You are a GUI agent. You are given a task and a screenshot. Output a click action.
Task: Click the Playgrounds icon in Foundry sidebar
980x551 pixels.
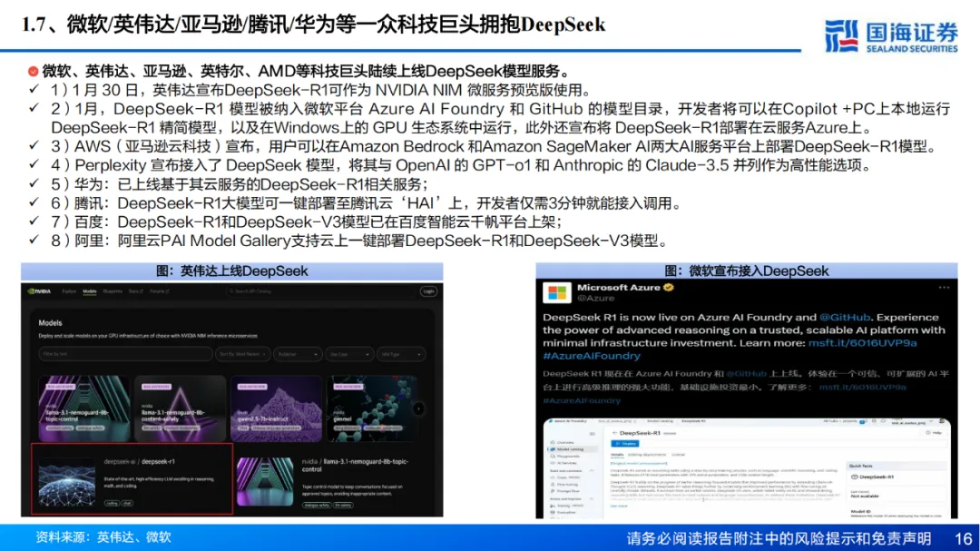click(x=553, y=456)
